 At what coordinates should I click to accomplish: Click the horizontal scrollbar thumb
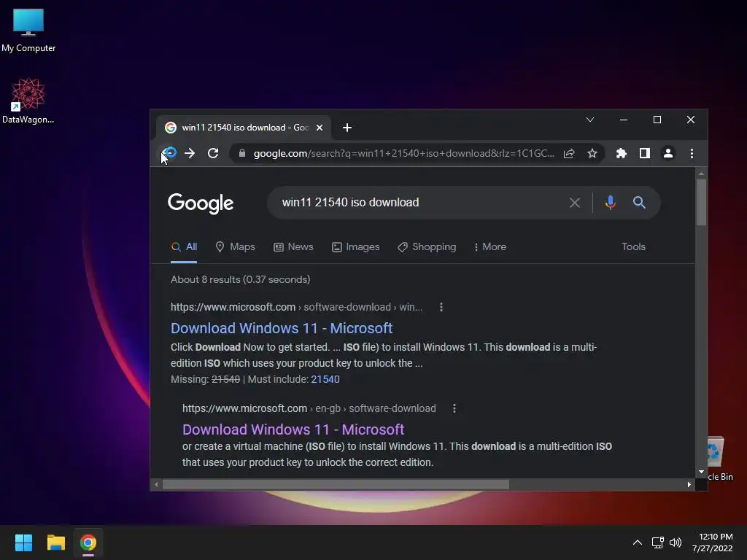pos(336,484)
